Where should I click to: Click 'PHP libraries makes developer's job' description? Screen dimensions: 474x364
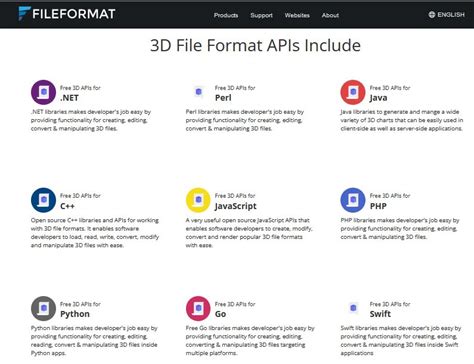pyautogui.click(x=400, y=228)
